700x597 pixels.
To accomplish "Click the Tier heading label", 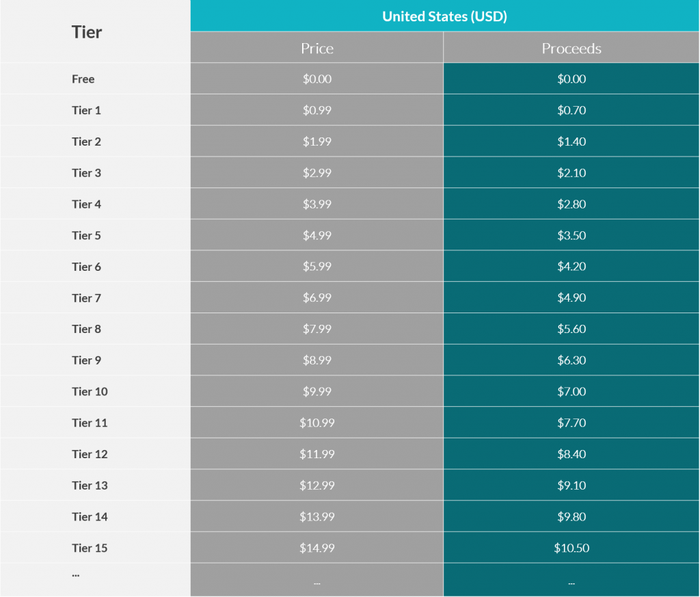I will pyautogui.click(x=87, y=32).
